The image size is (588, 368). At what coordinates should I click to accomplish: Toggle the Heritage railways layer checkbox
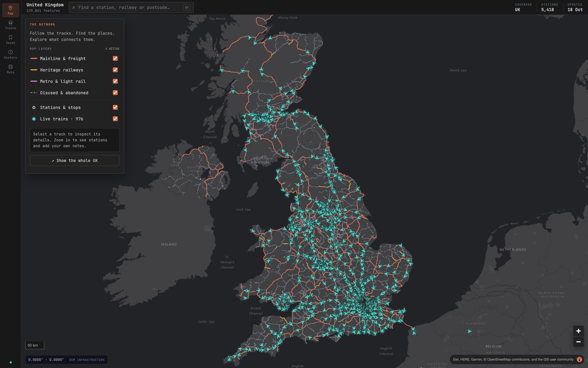[115, 70]
